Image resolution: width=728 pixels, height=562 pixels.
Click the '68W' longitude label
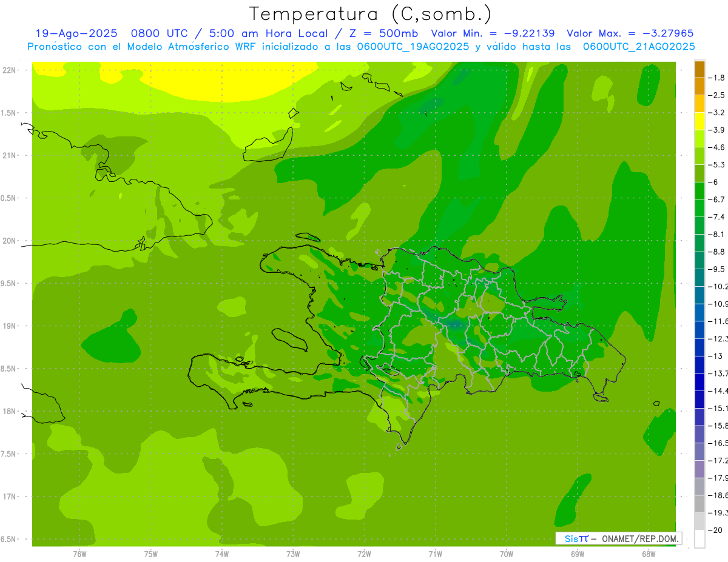pos(649,554)
